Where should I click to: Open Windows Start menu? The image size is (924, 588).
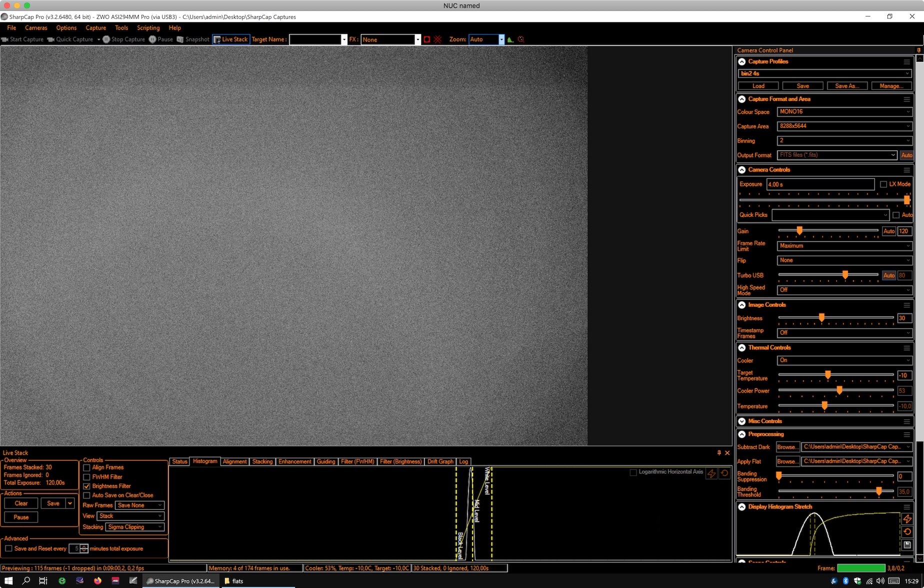click(8, 581)
